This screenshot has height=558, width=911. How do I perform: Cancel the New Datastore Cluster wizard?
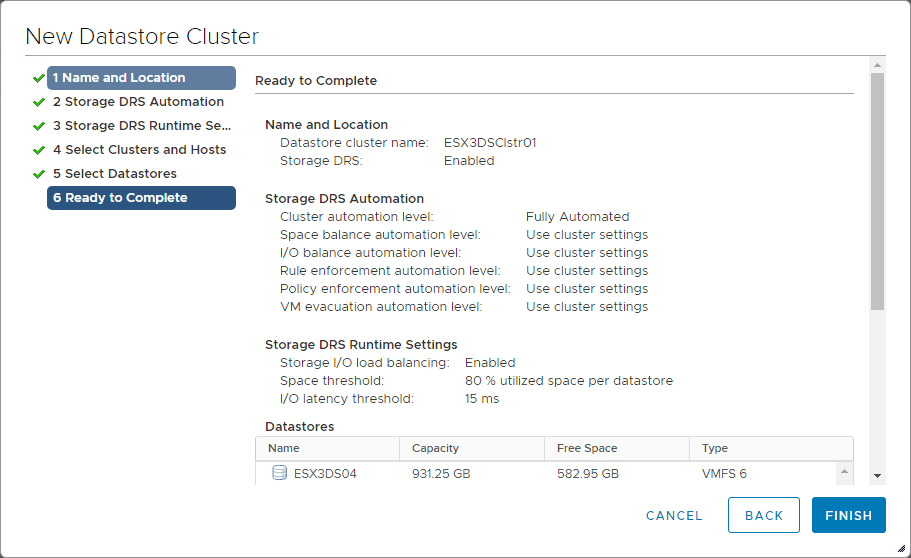click(674, 516)
